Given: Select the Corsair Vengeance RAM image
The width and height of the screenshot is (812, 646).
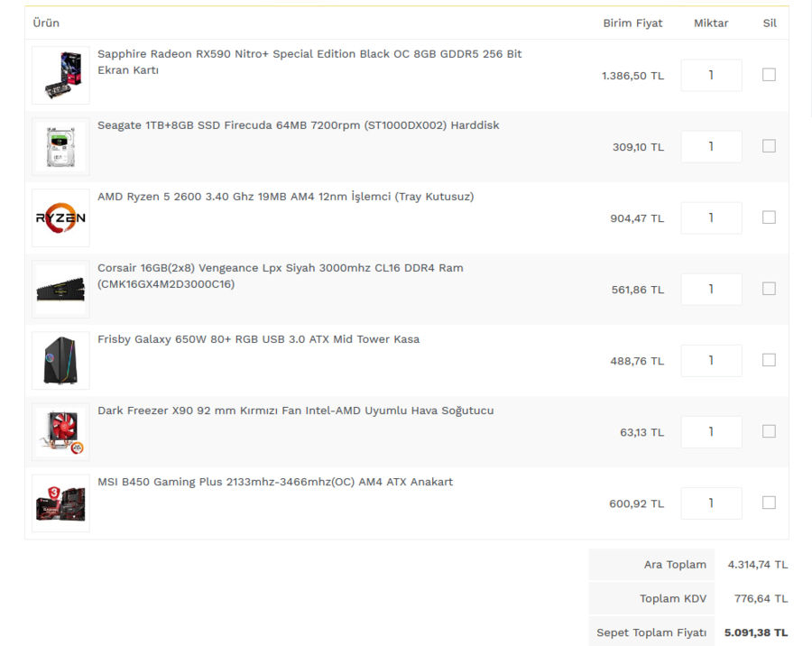Looking at the screenshot, I should pos(60,290).
